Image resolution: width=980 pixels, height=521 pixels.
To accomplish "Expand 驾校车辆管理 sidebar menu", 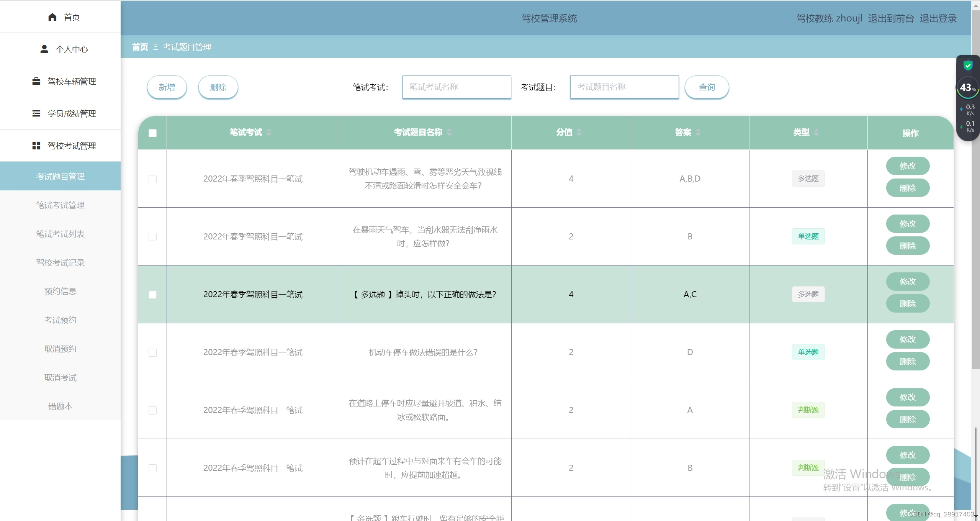I will pyautogui.click(x=60, y=82).
